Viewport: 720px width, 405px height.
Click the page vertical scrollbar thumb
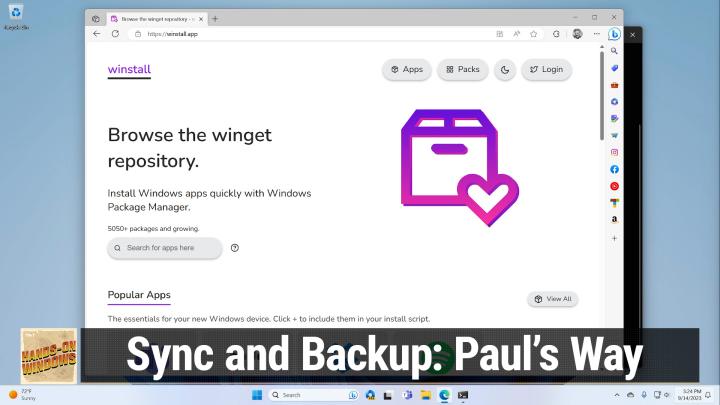[602, 96]
